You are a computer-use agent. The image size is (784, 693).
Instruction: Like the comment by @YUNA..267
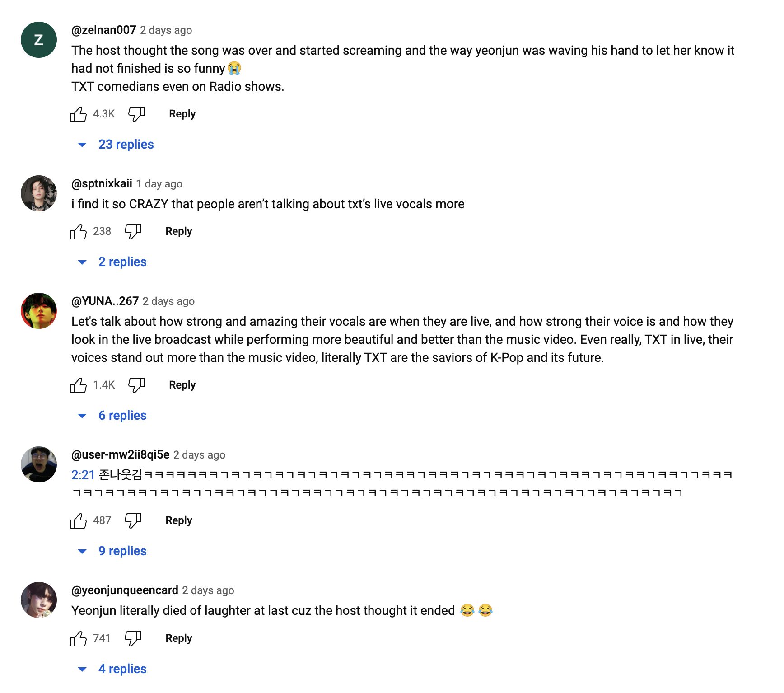(79, 385)
